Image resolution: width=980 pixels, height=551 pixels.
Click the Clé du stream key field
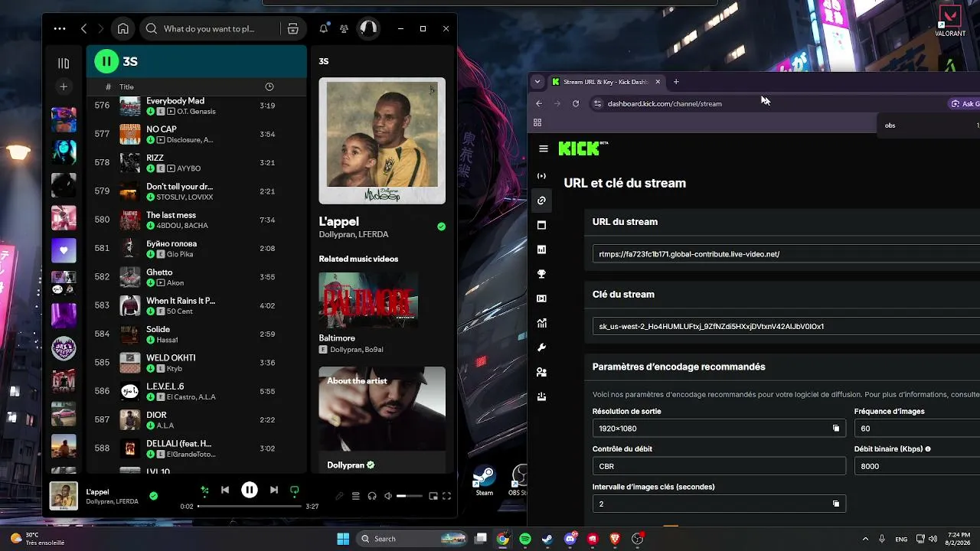(786, 327)
